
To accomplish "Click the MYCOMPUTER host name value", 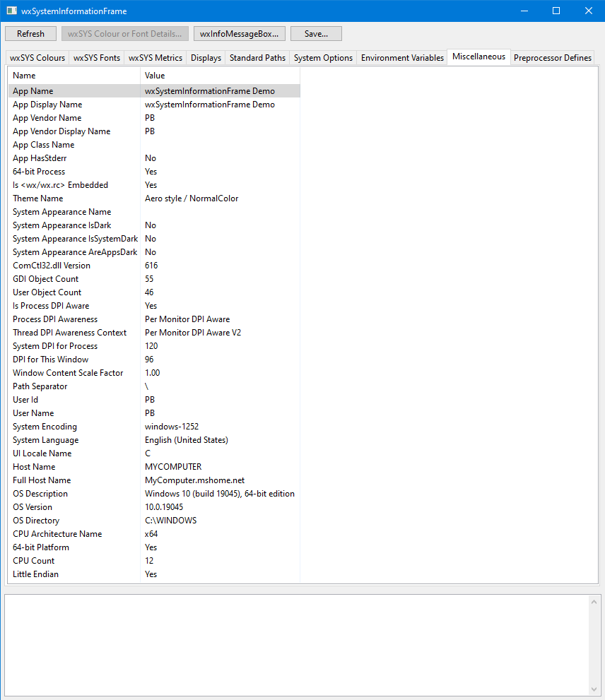I will (173, 467).
